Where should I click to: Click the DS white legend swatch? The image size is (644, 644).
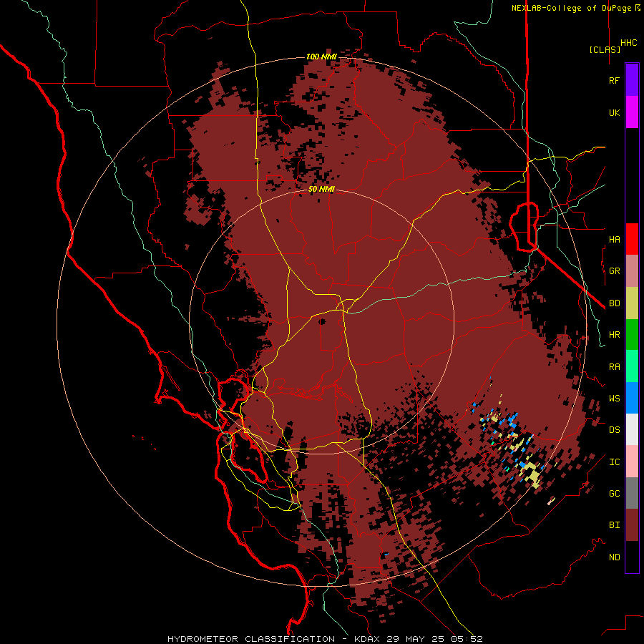[x=632, y=429]
